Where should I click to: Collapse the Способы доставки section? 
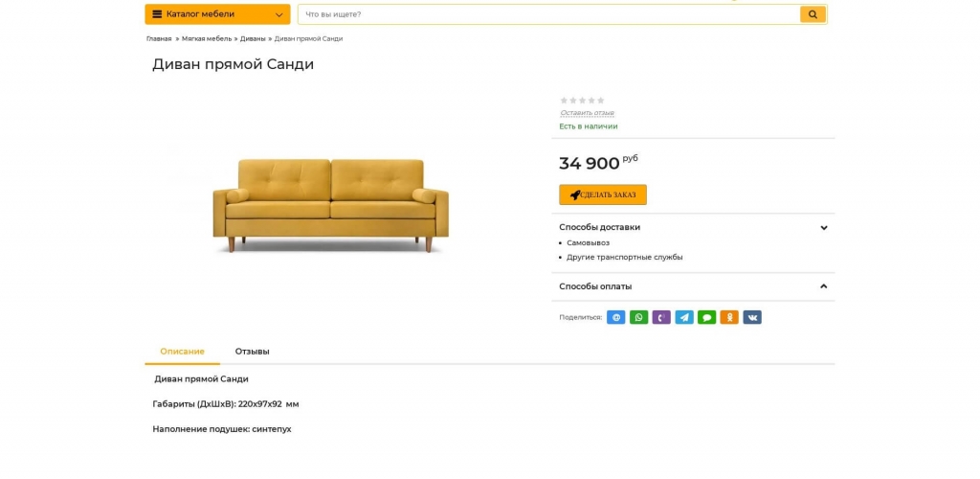click(823, 228)
